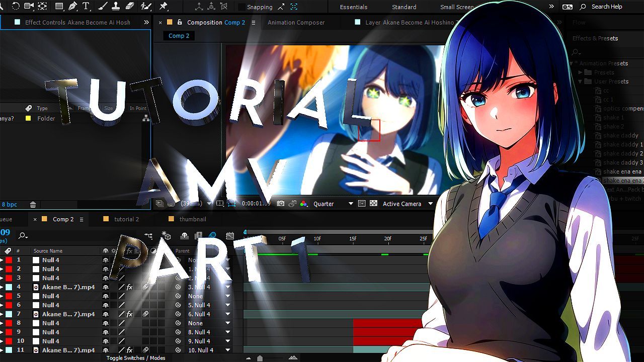This screenshot has height=362, width=644.
Task: Toggle the fx switch on layer 4
Action: [x=129, y=287]
